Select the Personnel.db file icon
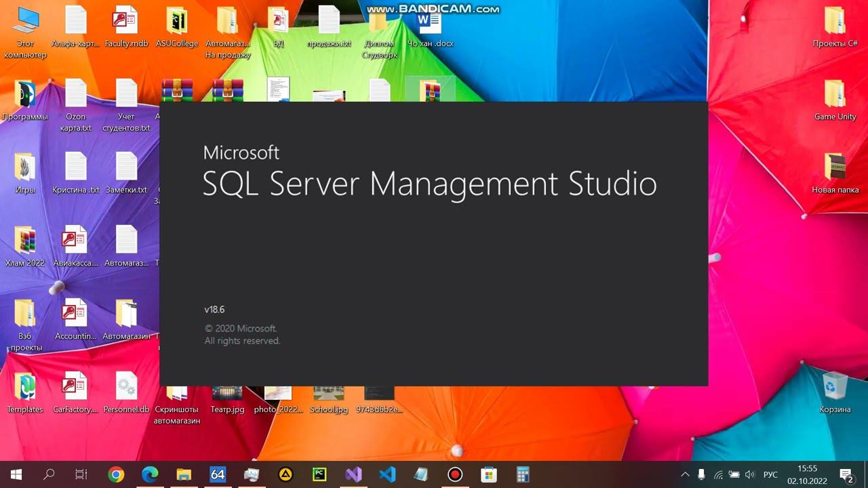Image resolution: width=868 pixels, height=488 pixels. pos(126,393)
